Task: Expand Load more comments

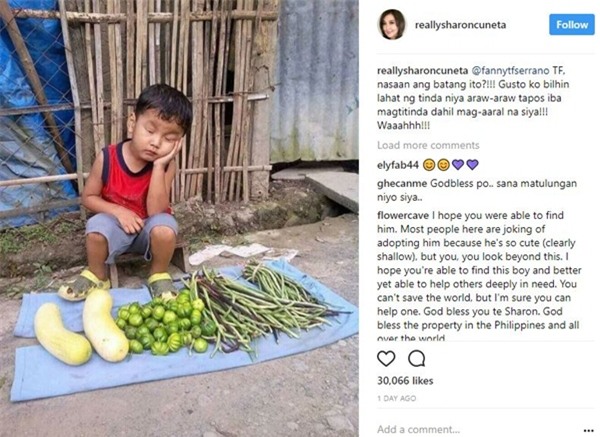Action: point(428,145)
